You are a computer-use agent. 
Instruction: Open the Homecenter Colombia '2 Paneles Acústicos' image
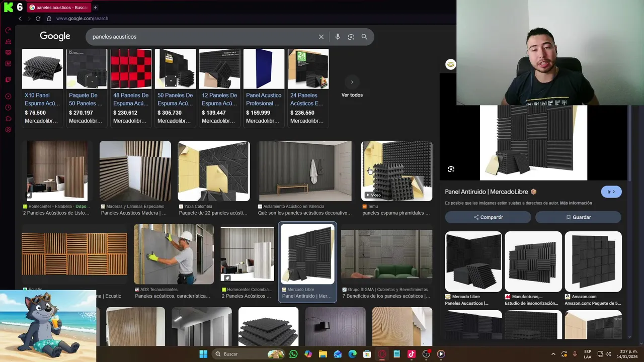pyautogui.click(x=247, y=254)
